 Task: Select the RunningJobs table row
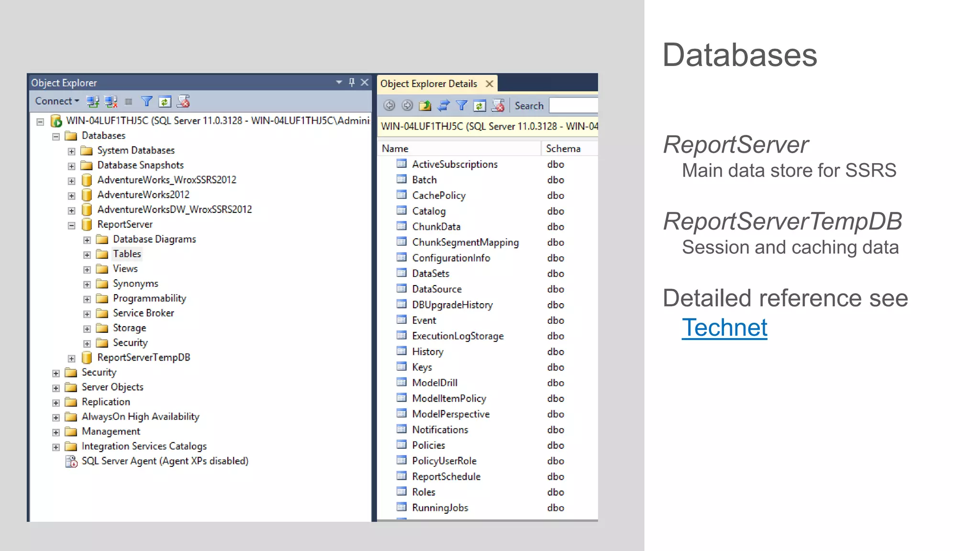coord(488,507)
